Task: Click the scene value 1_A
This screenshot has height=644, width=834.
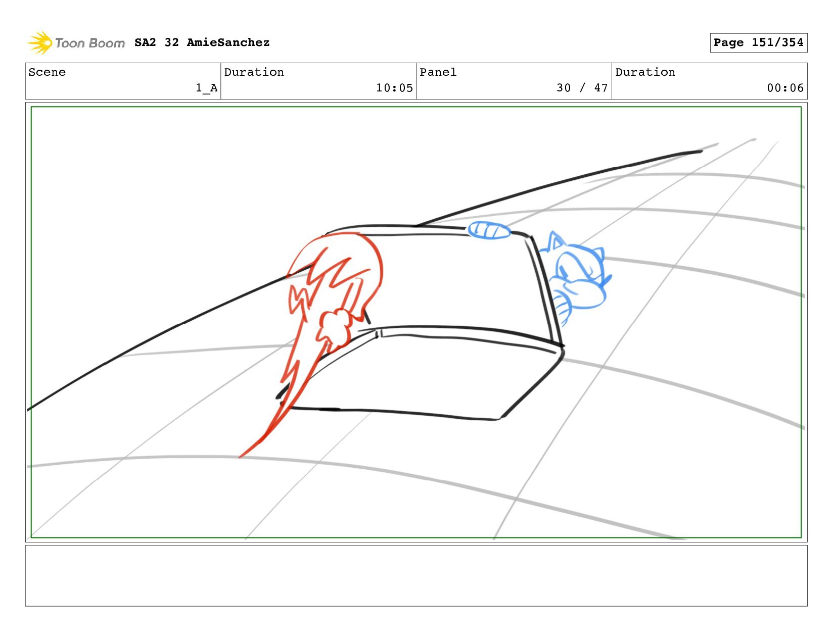Action: coord(207,88)
